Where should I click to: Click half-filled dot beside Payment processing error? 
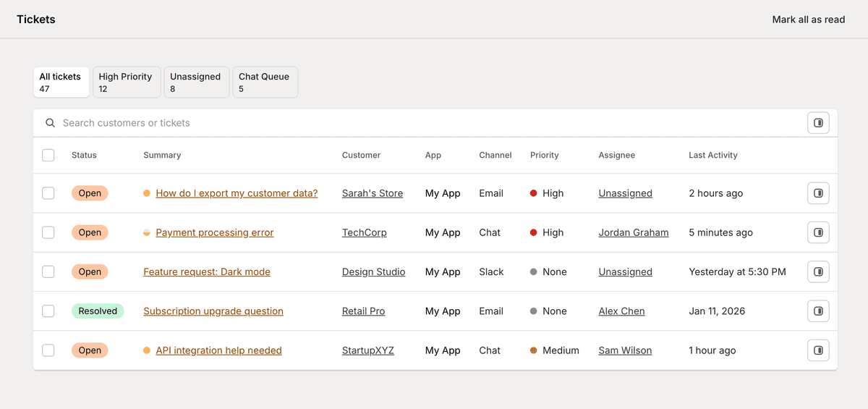[147, 232]
